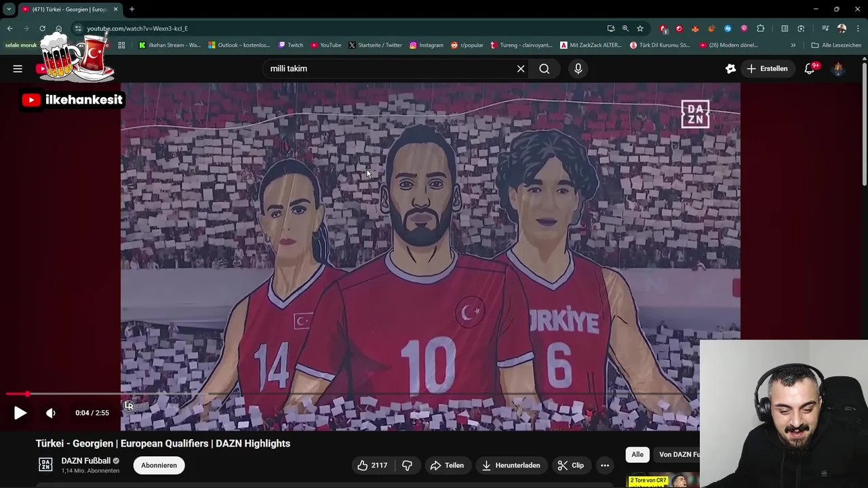Click the side panel icon in browser toolbar
Viewport: 868px width, 488px height.
[x=785, y=28]
